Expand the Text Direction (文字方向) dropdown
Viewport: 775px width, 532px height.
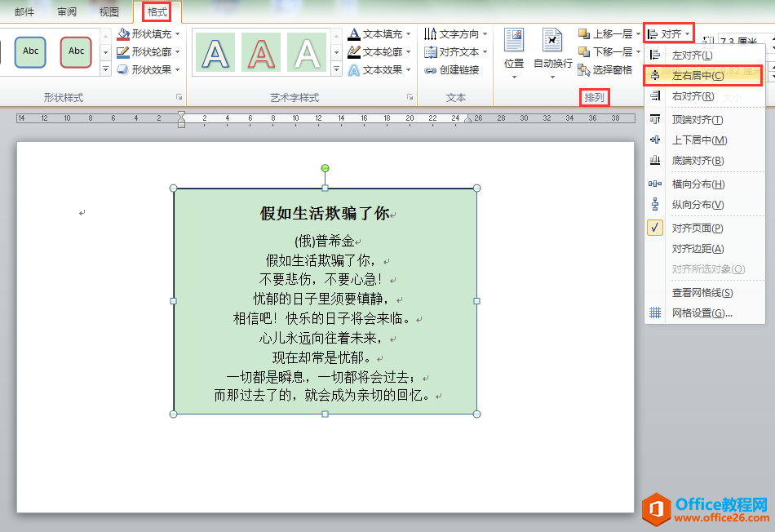[x=485, y=34]
